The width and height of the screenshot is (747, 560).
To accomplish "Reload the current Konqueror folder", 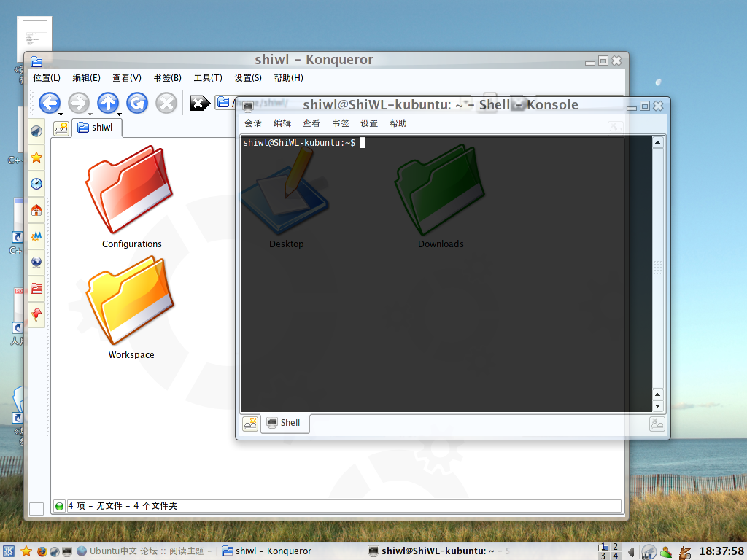I will 137,103.
